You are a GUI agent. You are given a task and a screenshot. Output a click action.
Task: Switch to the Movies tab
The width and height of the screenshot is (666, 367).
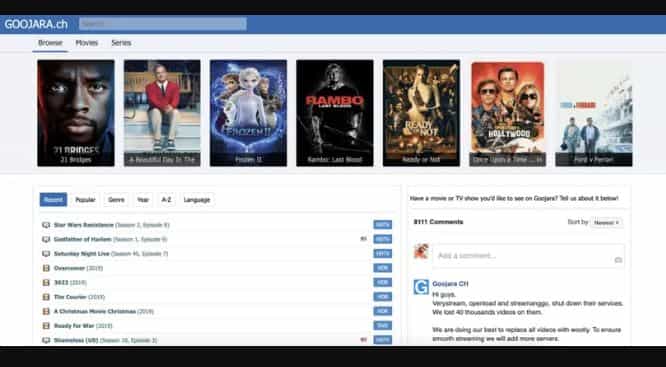click(x=87, y=43)
